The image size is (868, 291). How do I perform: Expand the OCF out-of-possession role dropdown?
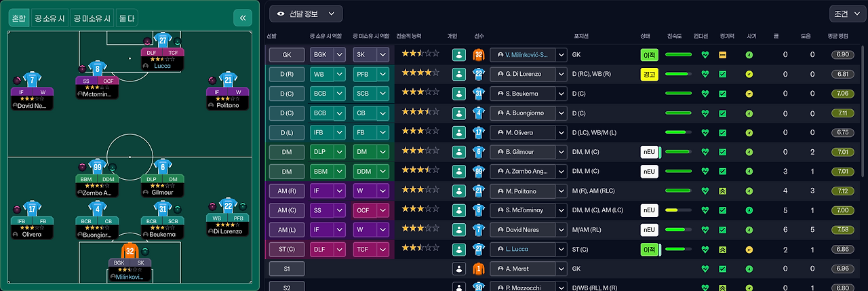[x=382, y=211]
